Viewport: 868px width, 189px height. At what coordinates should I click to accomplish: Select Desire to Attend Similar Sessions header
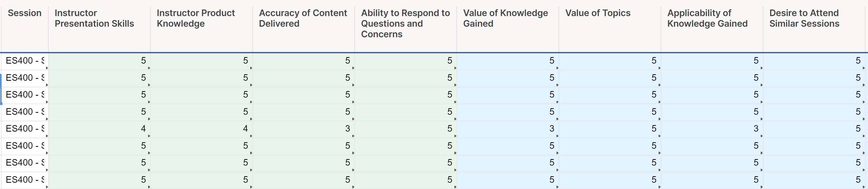pyautogui.click(x=804, y=18)
